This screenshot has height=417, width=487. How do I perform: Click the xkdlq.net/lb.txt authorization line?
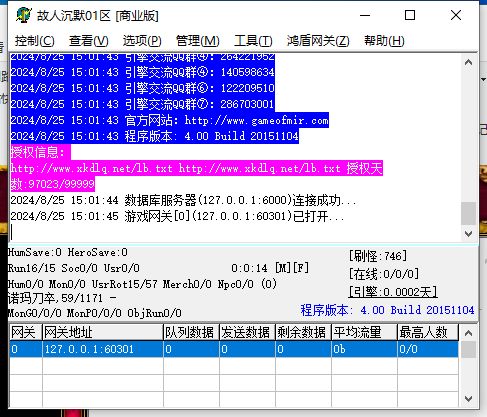click(197, 168)
